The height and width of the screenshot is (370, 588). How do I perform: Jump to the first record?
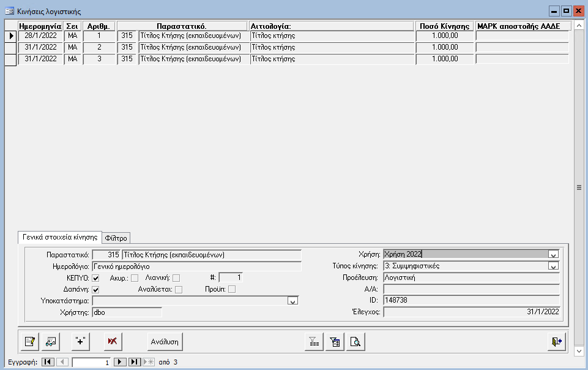tap(48, 362)
